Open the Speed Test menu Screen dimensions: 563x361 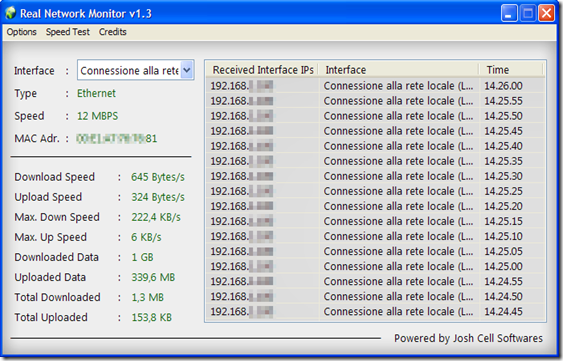[x=68, y=32]
